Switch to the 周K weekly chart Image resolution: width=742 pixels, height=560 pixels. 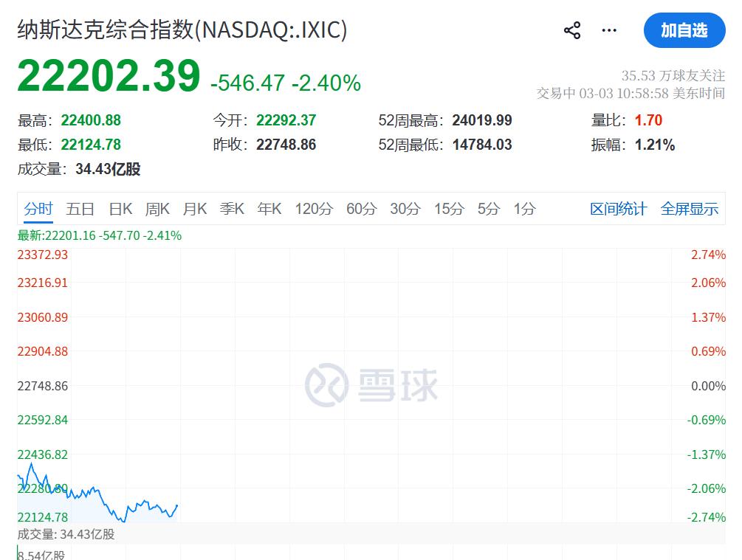(x=157, y=209)
